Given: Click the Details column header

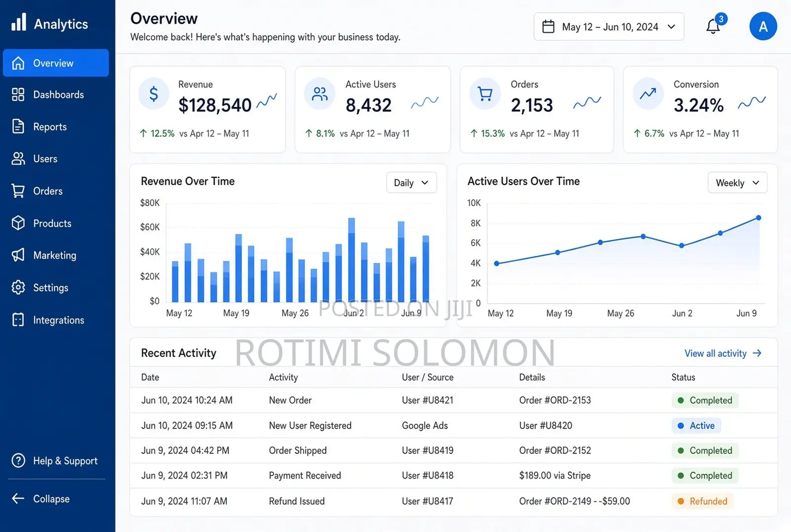Looking at the screenshot, I should pos(532,377).
